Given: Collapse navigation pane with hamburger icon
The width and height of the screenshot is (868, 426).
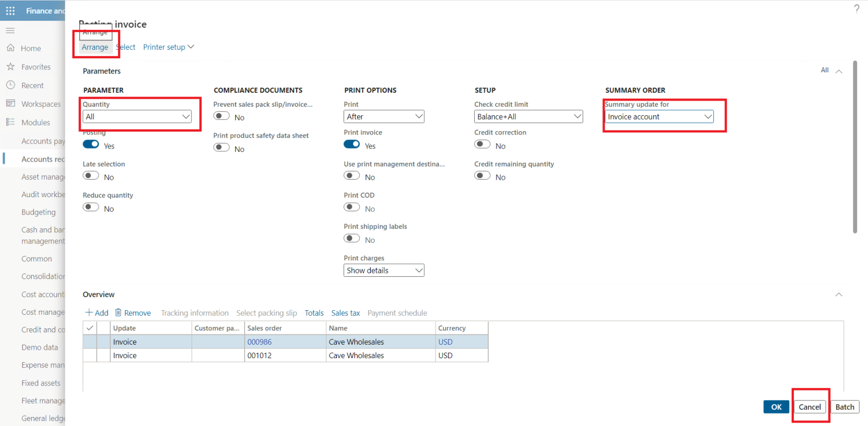Looking at the screenshot, I should coord(10,31).
